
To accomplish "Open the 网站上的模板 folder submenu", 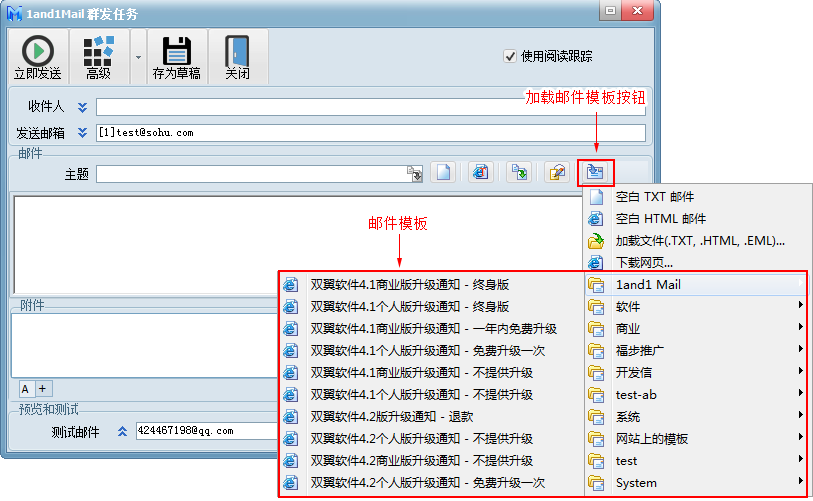I will point(696,439).
